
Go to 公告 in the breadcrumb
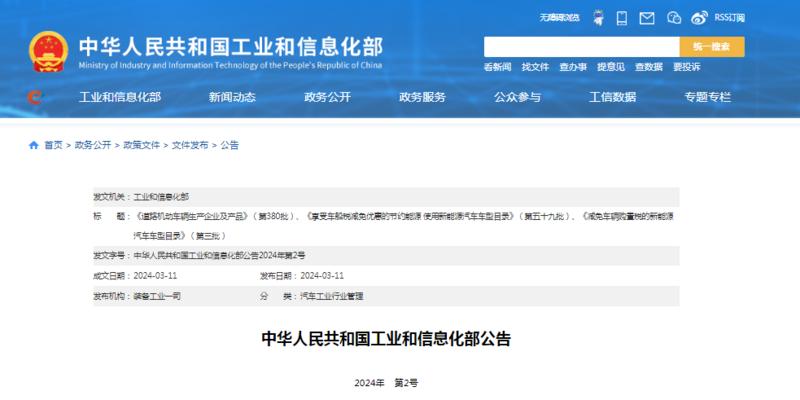click(230, 145)
